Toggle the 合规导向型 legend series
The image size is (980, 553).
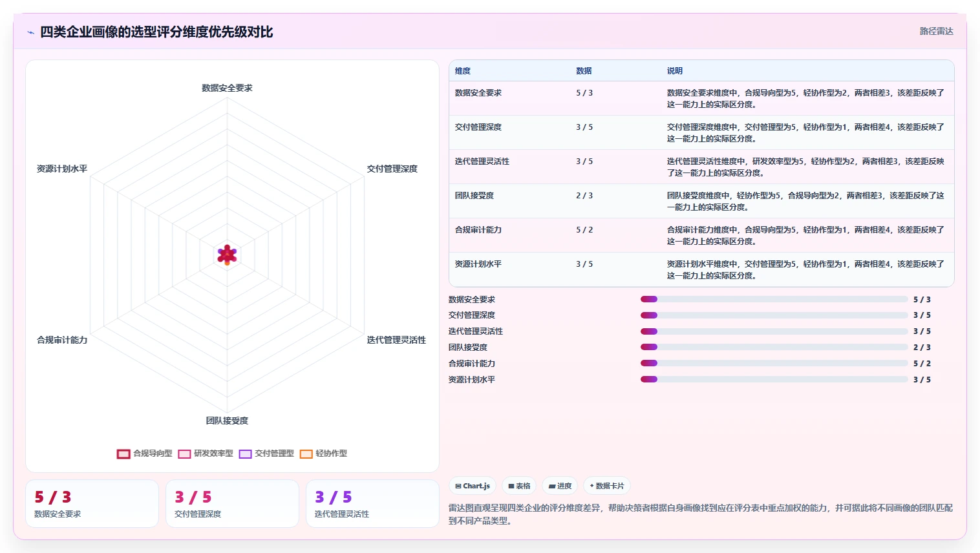144,454
